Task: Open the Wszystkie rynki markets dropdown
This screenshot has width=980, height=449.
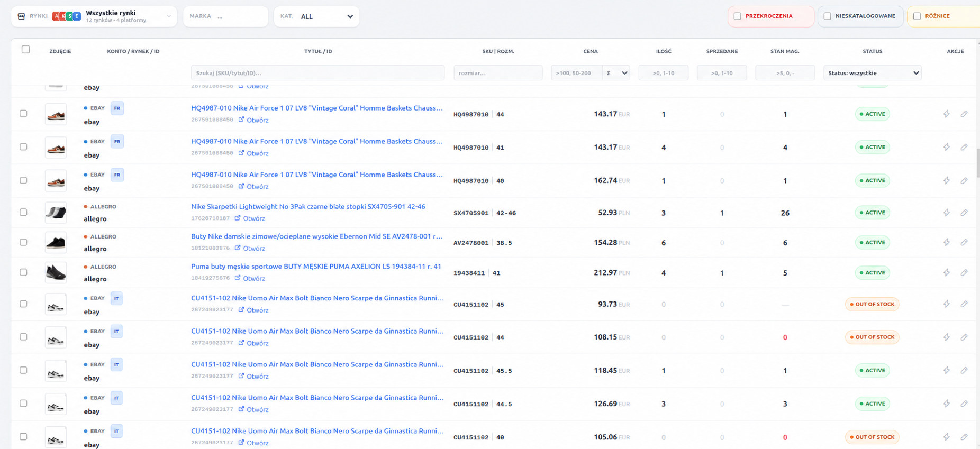Action: tap(94, 16)
